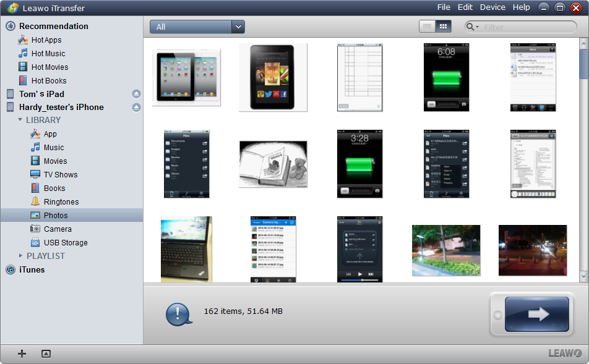This screenshot has height=364, width=589.
Task: Select the two iPads photo thumbnail
Action: click(186, 78)
